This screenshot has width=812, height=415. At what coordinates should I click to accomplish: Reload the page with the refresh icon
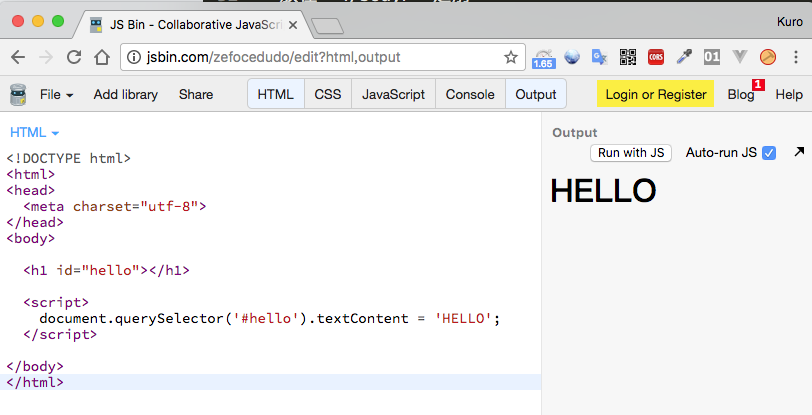(74, 57)
